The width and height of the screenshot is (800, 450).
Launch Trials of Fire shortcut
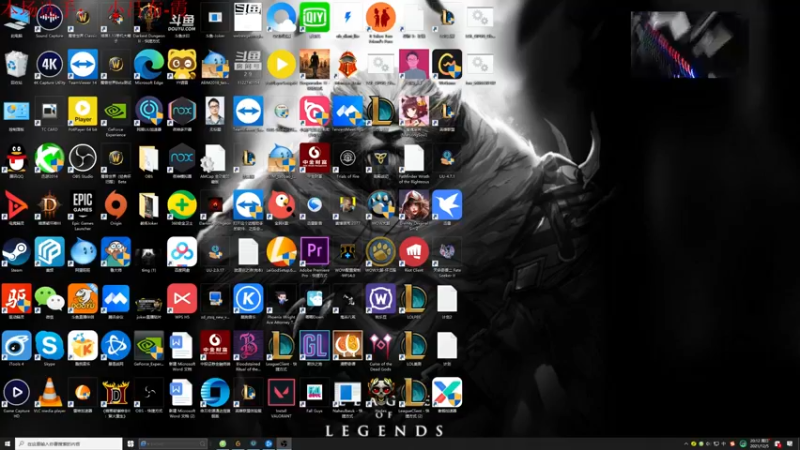coord(347,158)
